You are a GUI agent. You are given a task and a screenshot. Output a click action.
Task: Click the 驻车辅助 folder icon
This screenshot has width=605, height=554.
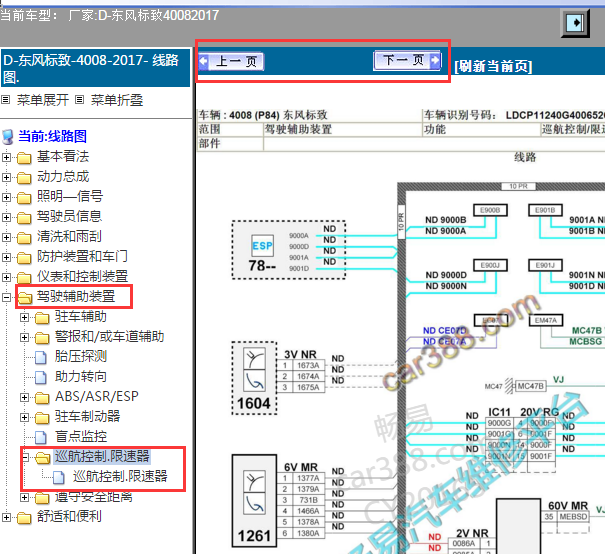pos(42,318)
